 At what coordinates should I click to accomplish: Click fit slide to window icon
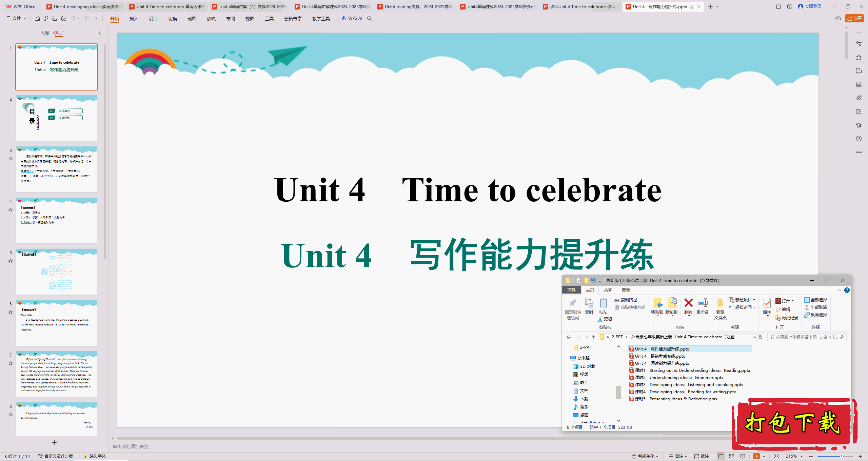(x=776, y=456)
